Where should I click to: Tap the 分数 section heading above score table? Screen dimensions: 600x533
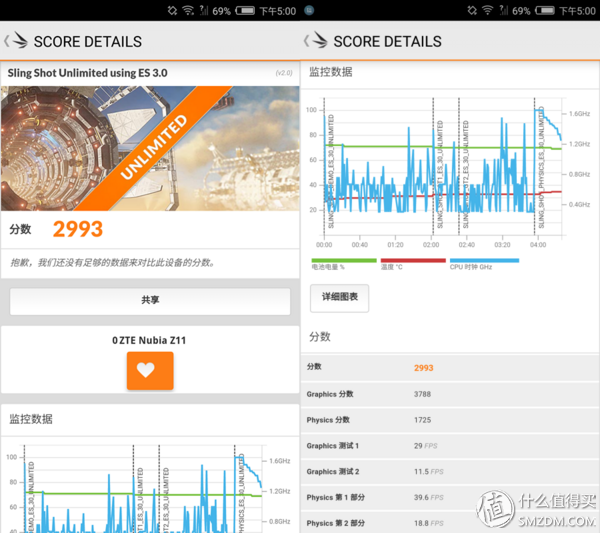click(320, 337)
